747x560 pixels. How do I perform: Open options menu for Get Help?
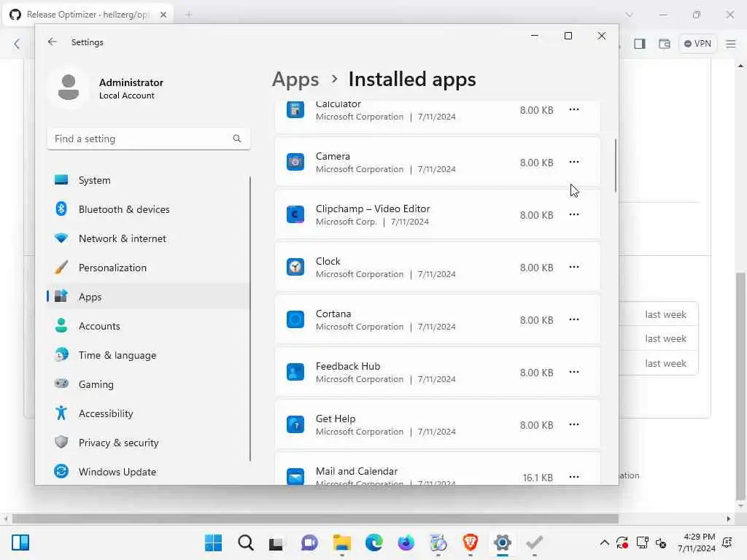[574, 424]
